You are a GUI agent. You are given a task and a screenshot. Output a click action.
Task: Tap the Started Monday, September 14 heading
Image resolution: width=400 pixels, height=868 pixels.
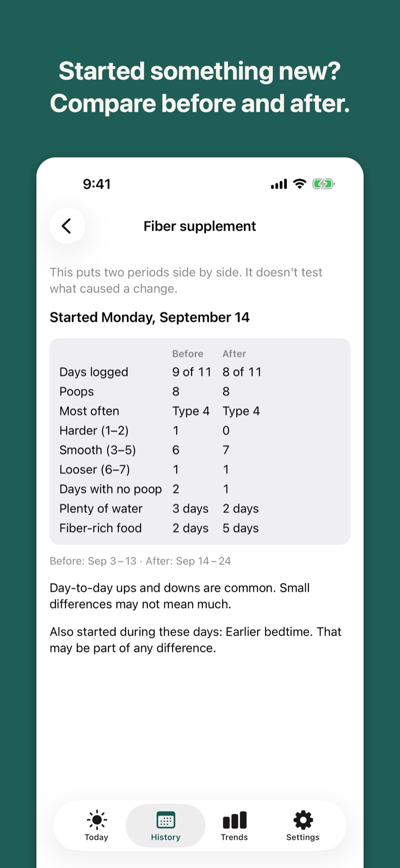click(x=149, y=317)
